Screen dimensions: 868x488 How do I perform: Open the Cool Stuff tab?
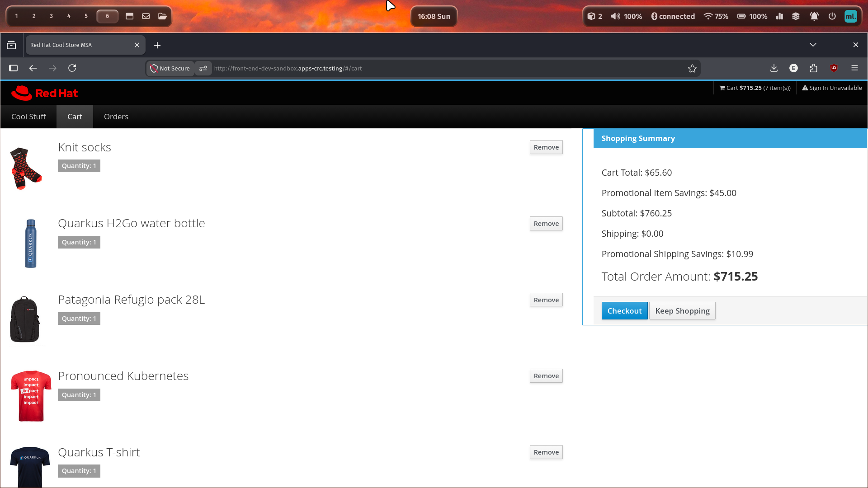coord(28,117)
